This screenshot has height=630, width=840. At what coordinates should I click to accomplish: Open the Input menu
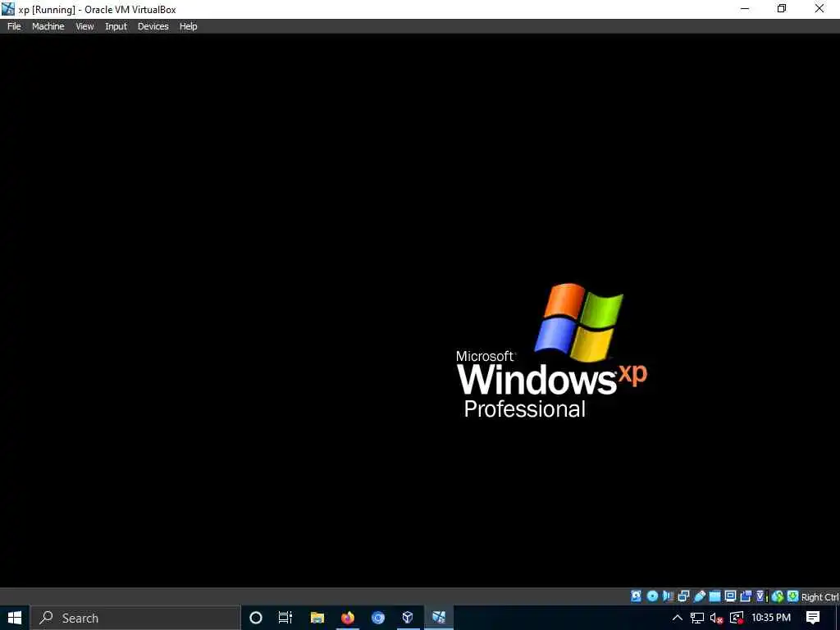(116, 26)
